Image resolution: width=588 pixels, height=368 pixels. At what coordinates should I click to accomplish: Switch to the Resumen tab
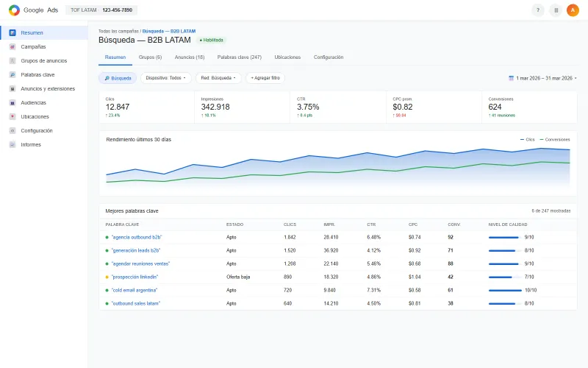pos(115,57)
